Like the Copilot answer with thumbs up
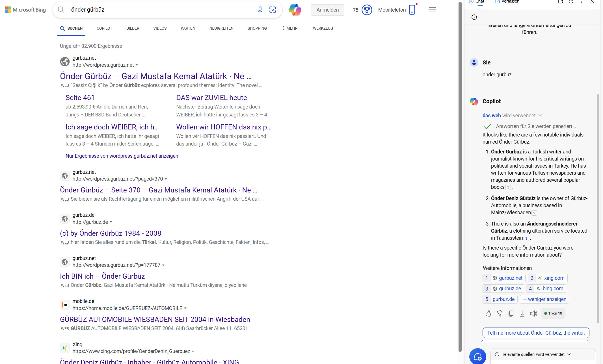The image size is (603, 364). (488, 313)
